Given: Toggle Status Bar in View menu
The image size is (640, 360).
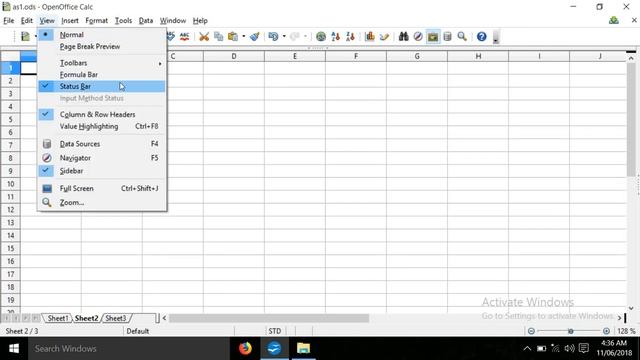Looking at the screenshot, I should [x=102, y=86].
